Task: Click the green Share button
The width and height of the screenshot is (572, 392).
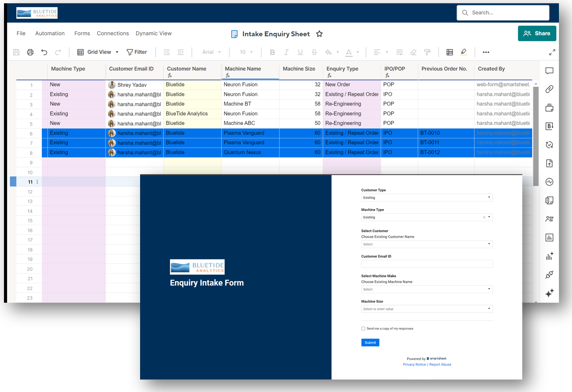Action: coord(537,33)
